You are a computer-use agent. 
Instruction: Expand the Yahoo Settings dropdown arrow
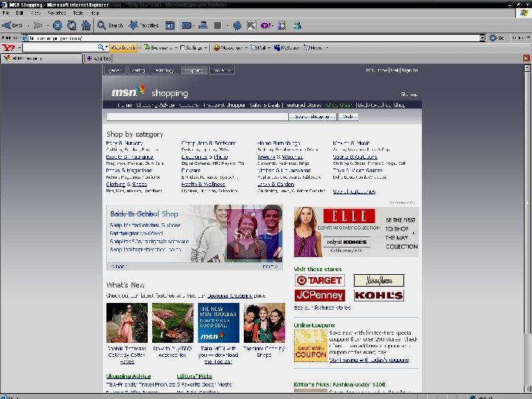(205, 48)
